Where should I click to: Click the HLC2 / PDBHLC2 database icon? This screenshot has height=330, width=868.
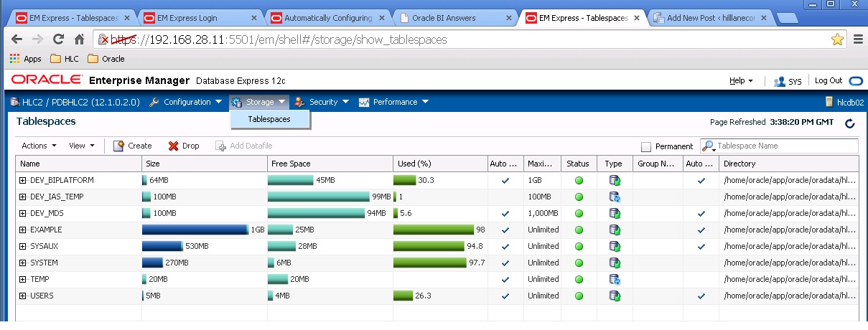[x=15, y=102]
